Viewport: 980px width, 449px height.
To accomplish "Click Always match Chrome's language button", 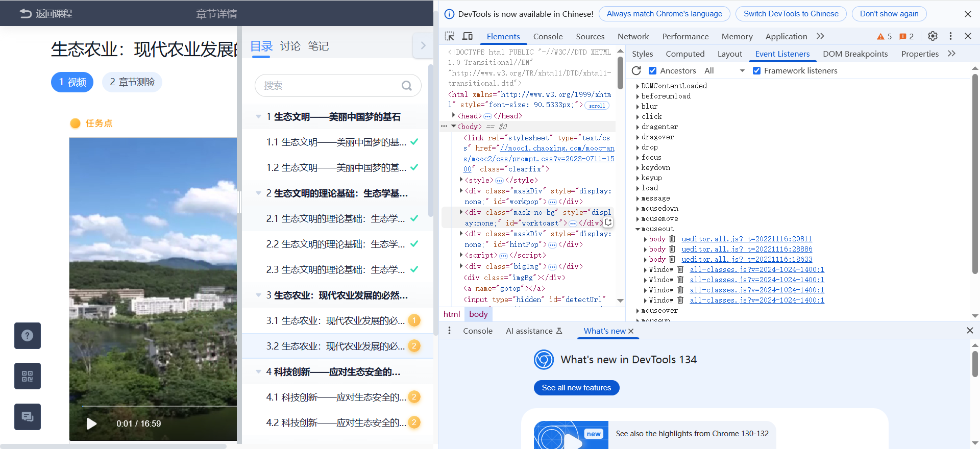I will click(x=664, y=14).
